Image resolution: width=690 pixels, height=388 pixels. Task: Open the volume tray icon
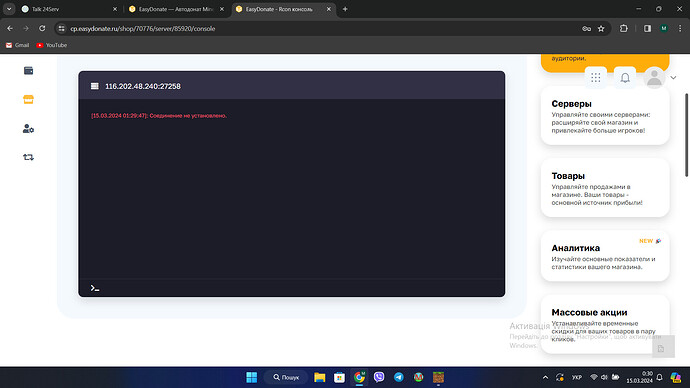(x=604, y=377)
